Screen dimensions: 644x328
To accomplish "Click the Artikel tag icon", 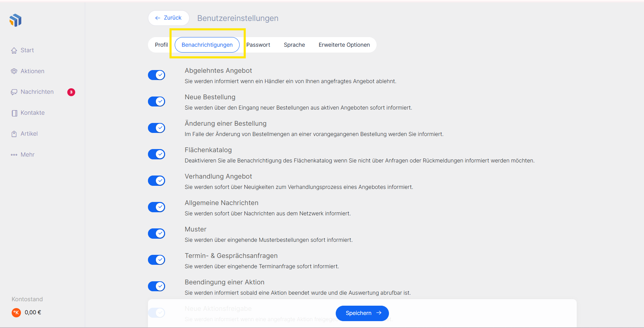I will pyautogui.click(x=14, y=134).
